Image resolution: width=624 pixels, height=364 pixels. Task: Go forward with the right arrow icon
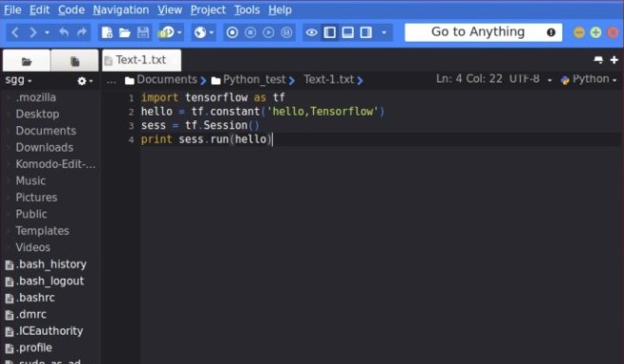click(33, 32)
